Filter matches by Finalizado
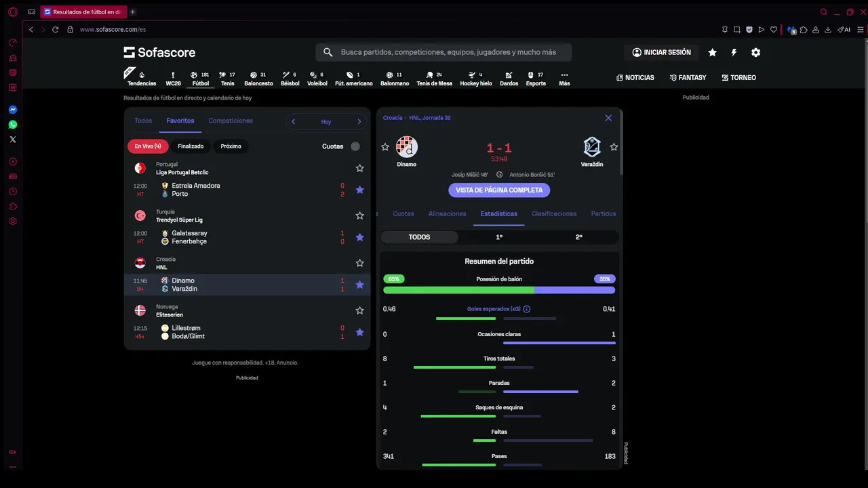The width and height of the screenshot is (868, 488). [x=191, y=146]
